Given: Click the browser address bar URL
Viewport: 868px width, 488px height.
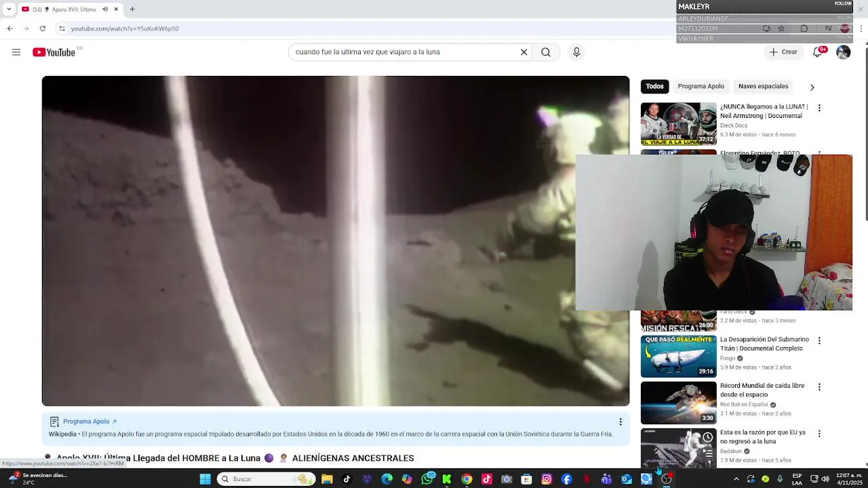Looking at the screenshot, I should point(125,28).
